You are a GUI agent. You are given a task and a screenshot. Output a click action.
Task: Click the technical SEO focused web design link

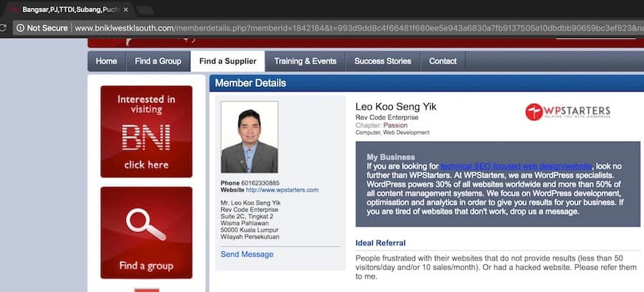(516, 166)
